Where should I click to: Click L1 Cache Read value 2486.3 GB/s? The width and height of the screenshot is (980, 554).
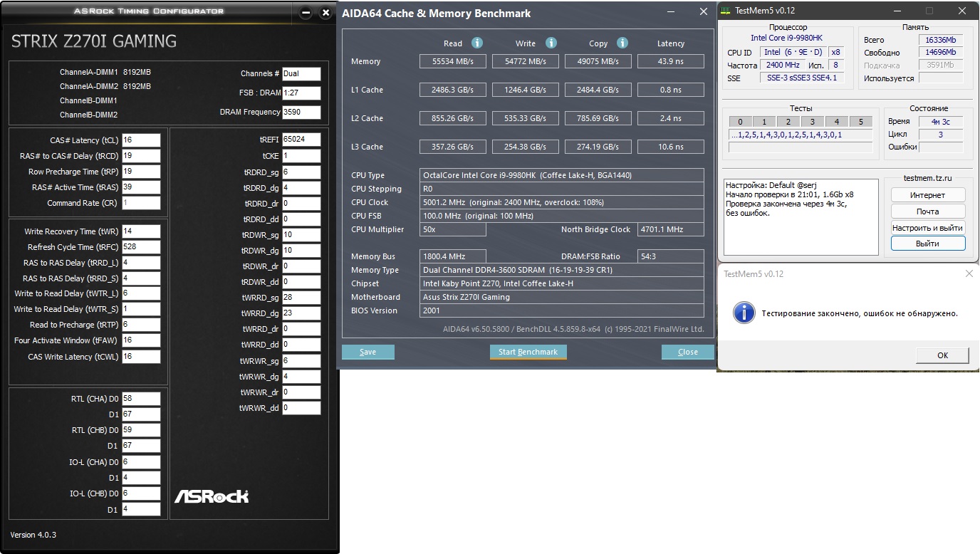(x=454, y=90)
